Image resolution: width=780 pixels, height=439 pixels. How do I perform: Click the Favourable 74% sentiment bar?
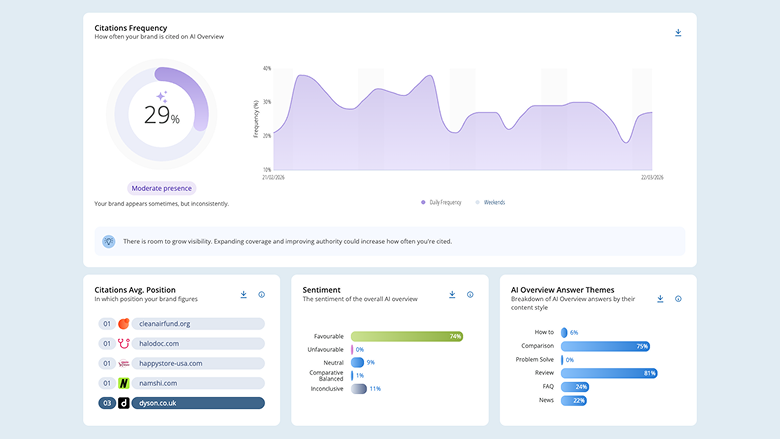pyautogui.click(x=407, y=337)
